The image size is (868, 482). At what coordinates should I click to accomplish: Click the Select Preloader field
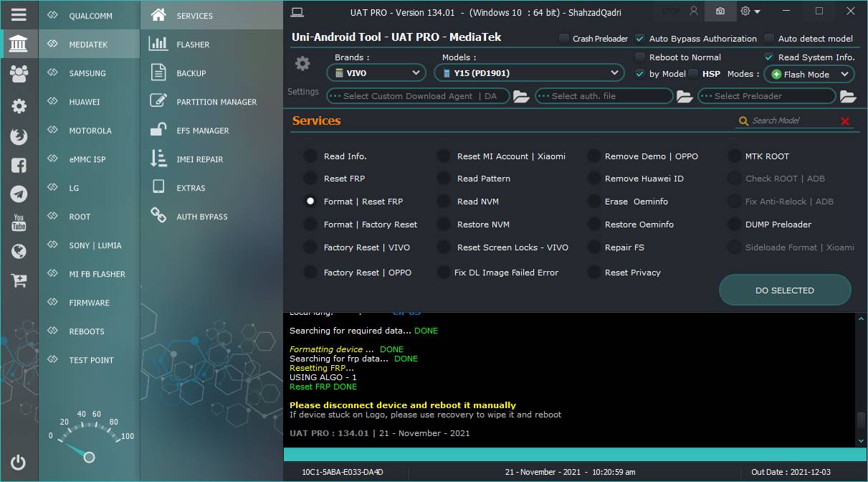point(767,96)
